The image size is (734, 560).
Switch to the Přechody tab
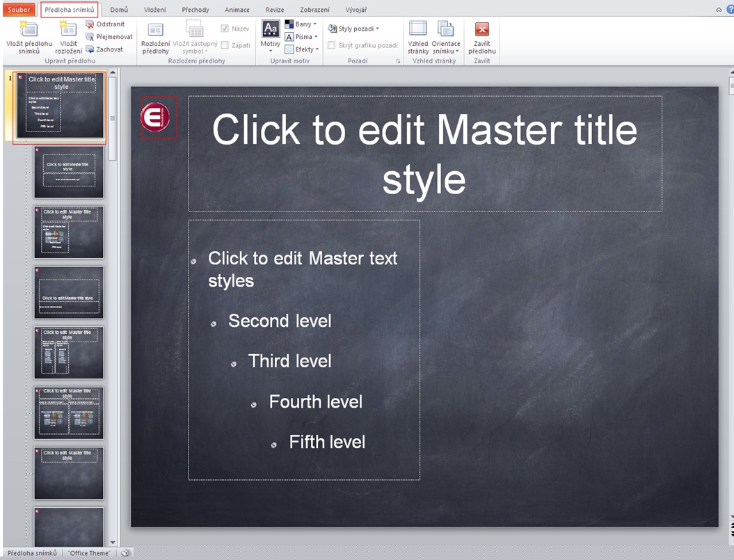(196, 9)
